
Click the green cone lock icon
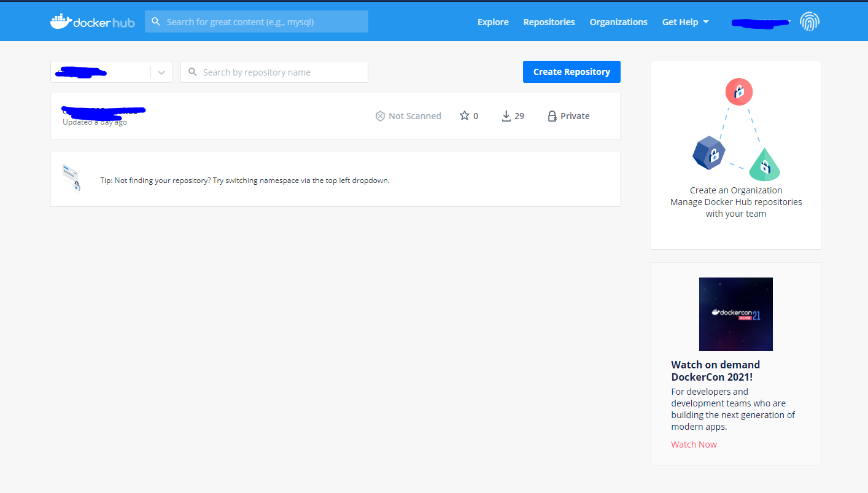click(x=764, y=165)
